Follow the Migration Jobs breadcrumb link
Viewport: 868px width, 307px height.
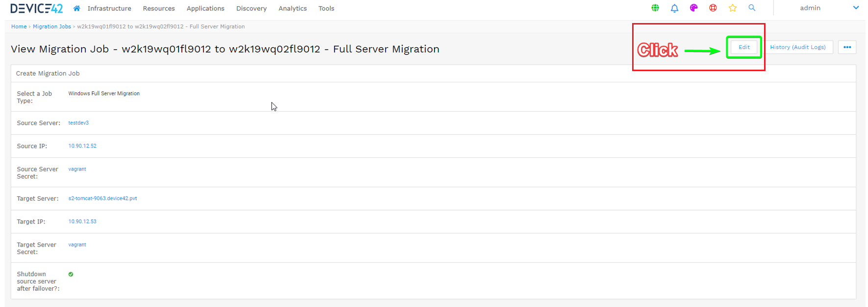point(51,26)
